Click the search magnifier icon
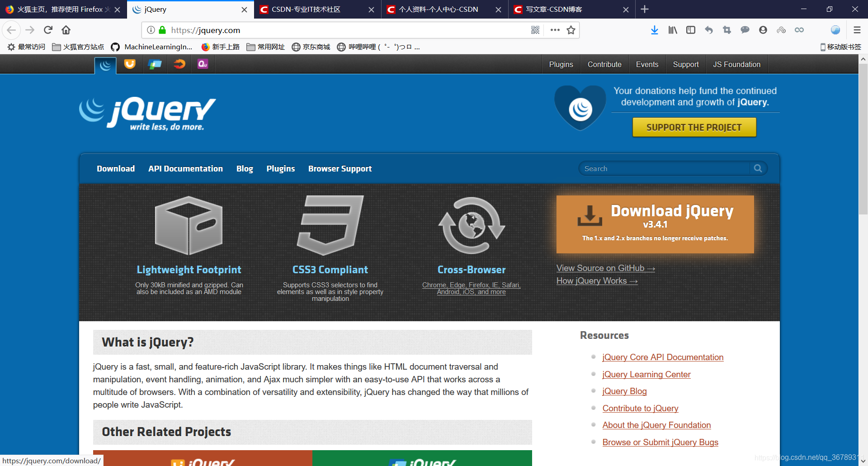Screen dimensions: 868x466 758,168
